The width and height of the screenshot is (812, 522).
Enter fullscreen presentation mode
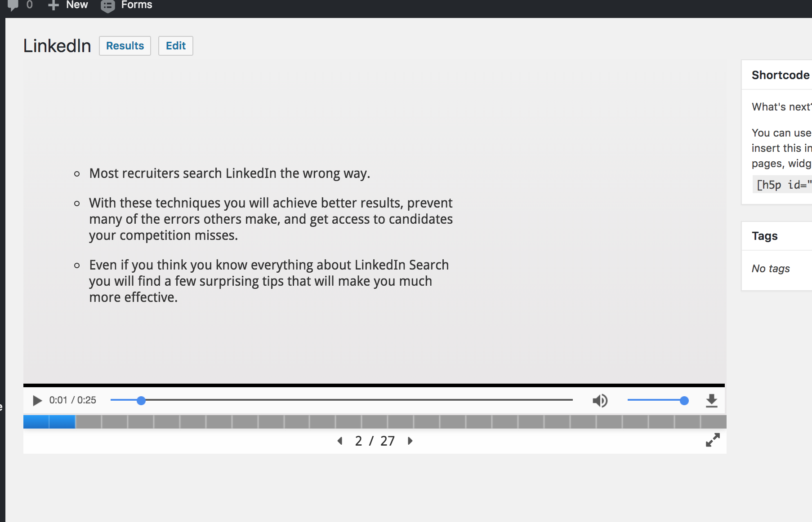click(713, 440)
